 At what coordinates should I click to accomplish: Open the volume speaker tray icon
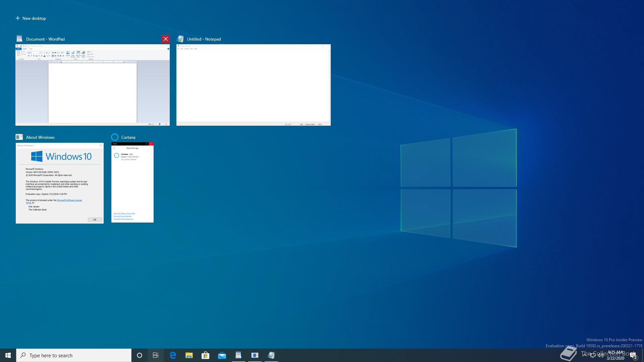[601, 355]
